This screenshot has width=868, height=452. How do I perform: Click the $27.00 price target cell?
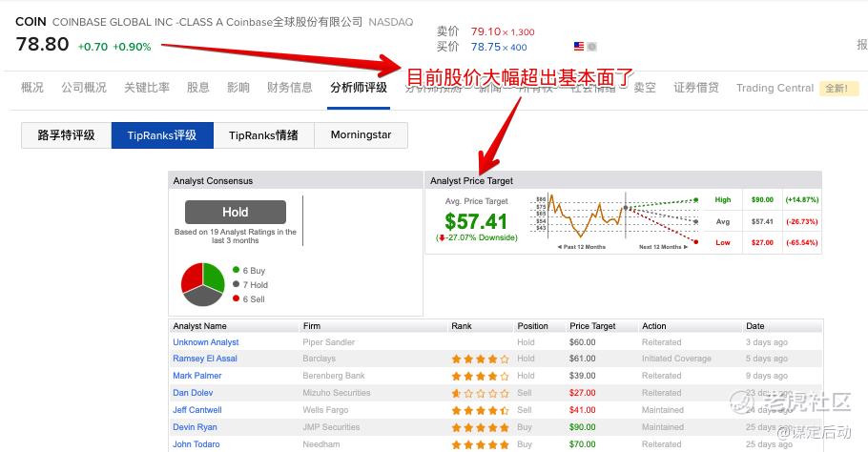[583, 393]
